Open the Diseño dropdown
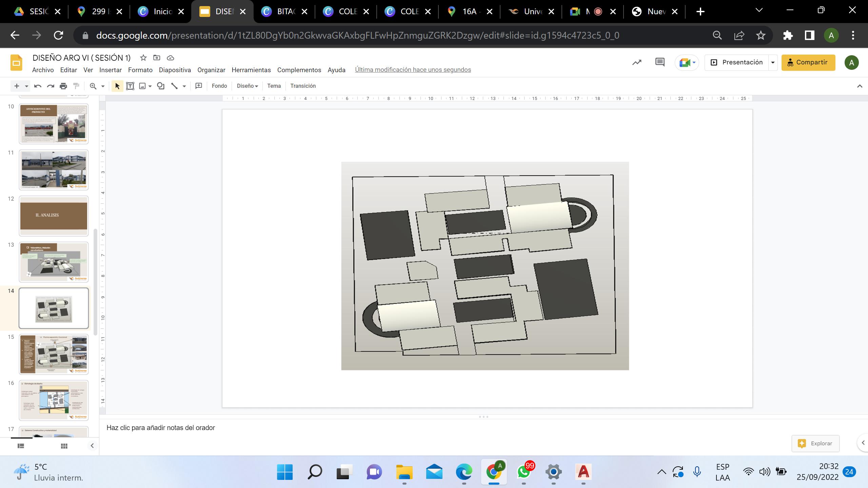The height and width of the screenshot is (488, 868). coord(247,86)
